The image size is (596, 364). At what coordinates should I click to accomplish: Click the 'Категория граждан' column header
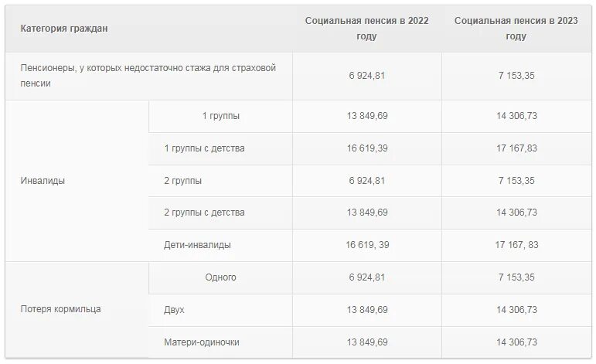(63, 29)
